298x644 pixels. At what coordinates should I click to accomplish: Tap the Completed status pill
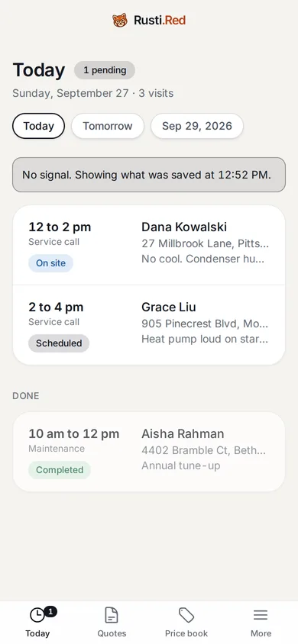point(60,470)
